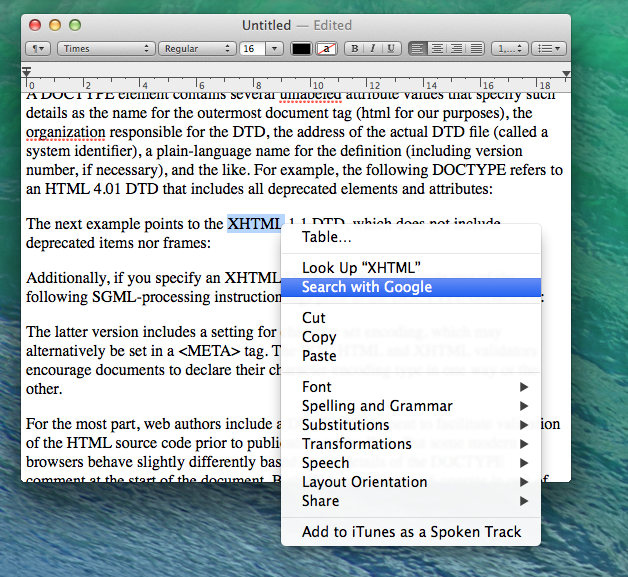Toggle underline formatting

[391, 48]
